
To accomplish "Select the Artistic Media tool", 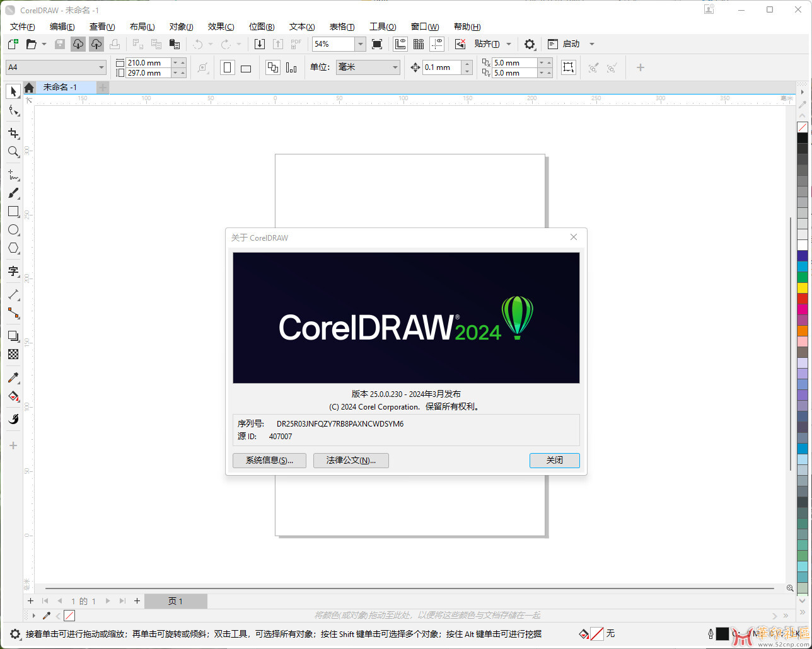I will tap(13, 193).
